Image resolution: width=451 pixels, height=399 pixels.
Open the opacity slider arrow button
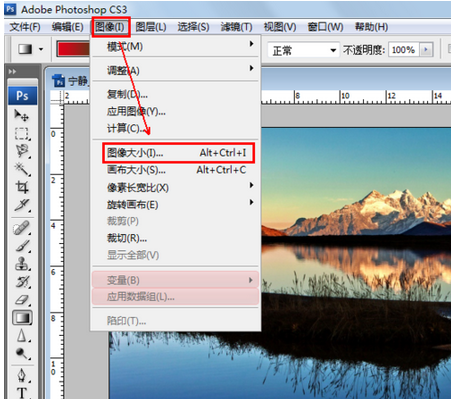(426, 50)
